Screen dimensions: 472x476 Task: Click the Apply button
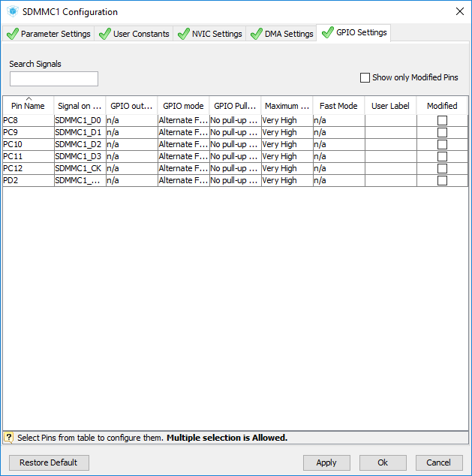point(326,462)
